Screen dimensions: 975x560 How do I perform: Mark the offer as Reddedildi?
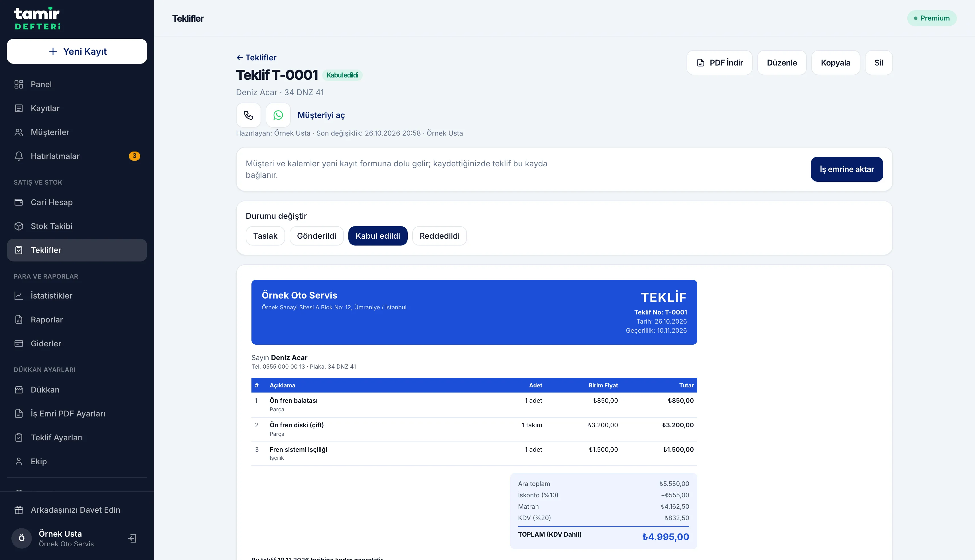(439, 236)
